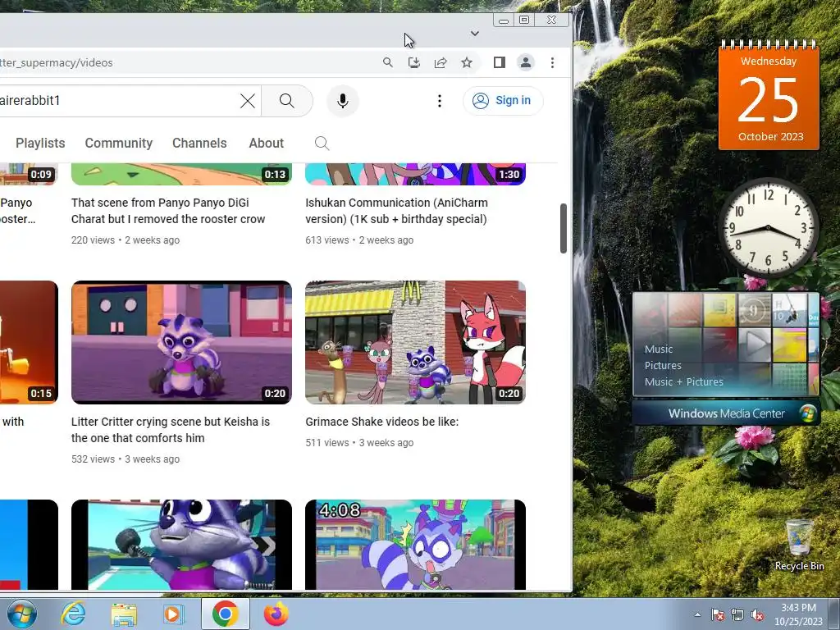Open Grimace Shake videos thumbnail

click(x=415, y=342)
